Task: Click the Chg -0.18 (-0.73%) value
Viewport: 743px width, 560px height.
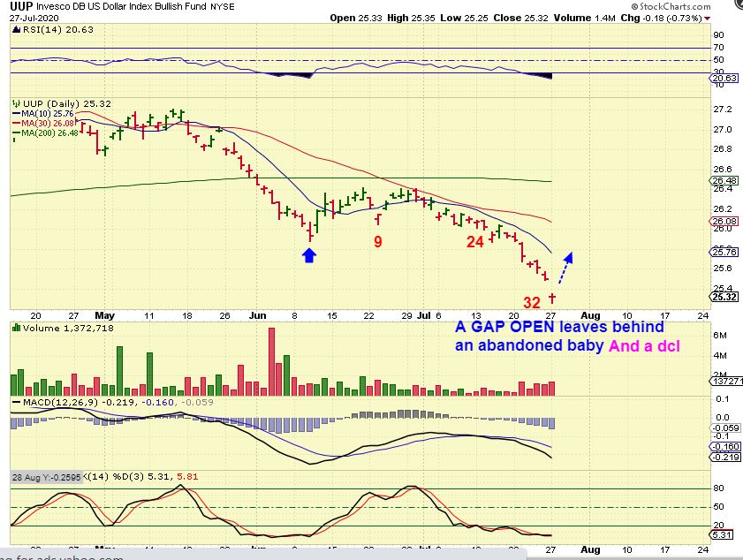Action: click(661, 18)
